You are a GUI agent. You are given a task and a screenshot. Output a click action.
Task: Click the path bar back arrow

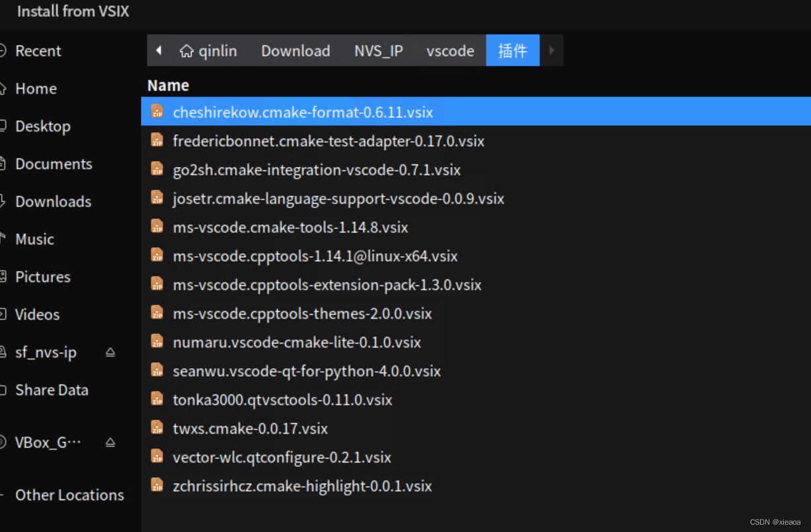(159, 50)
